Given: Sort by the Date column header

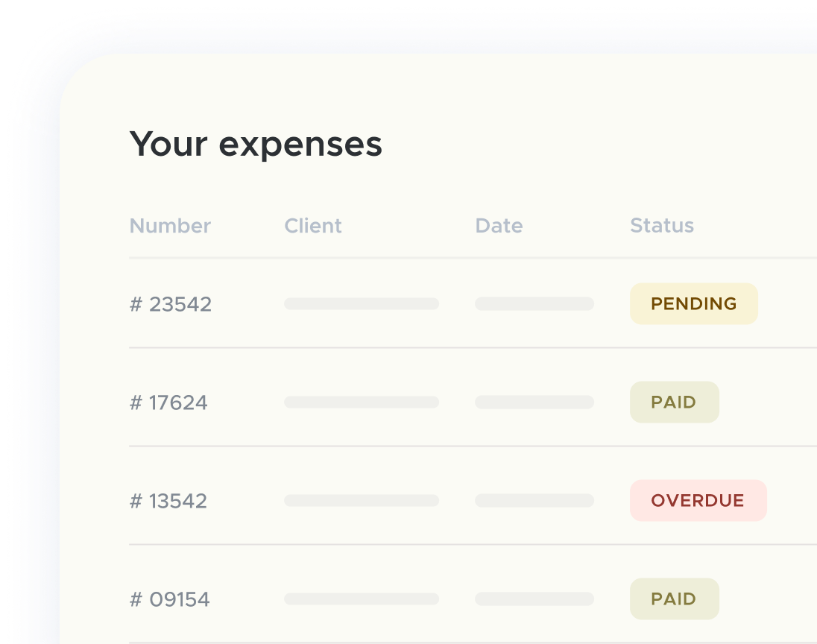Looking at the screenshot, I should (499, 226).
